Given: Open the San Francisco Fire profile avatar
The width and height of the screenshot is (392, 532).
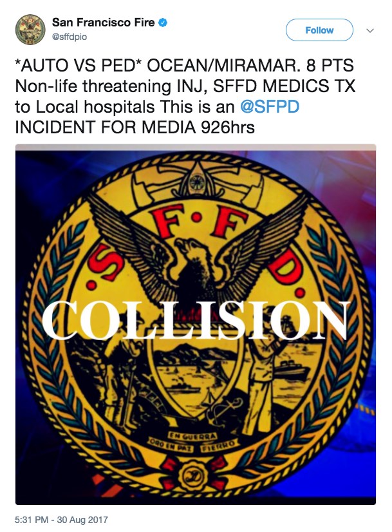Looking at the screenshot, I should point(30,30).
